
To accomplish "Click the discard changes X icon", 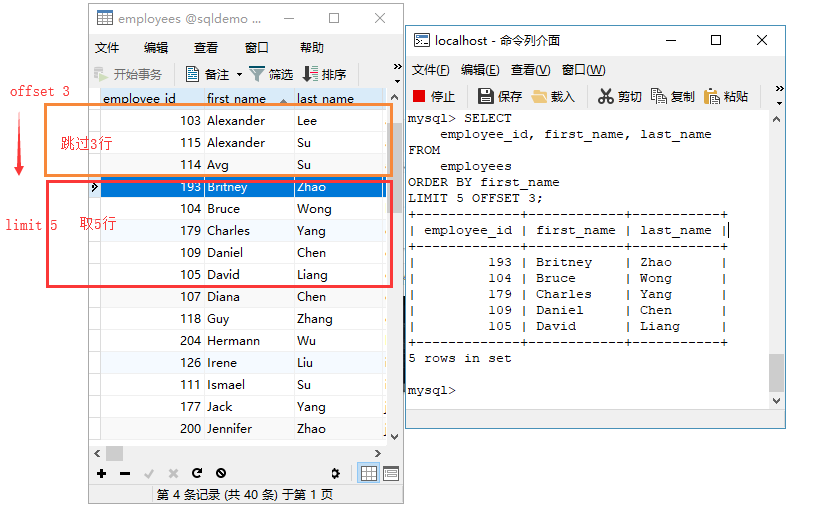I will [x=173, y=473].
